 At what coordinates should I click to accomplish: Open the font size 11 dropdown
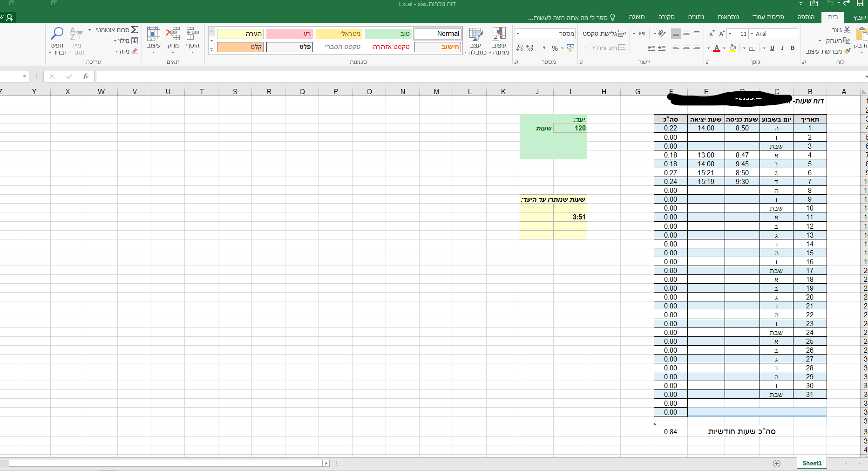coord(730,34)
